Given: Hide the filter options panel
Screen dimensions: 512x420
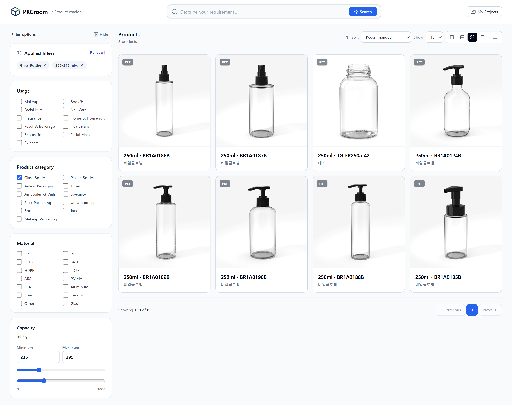Looking at the screenshot, I should coord(101,34).
